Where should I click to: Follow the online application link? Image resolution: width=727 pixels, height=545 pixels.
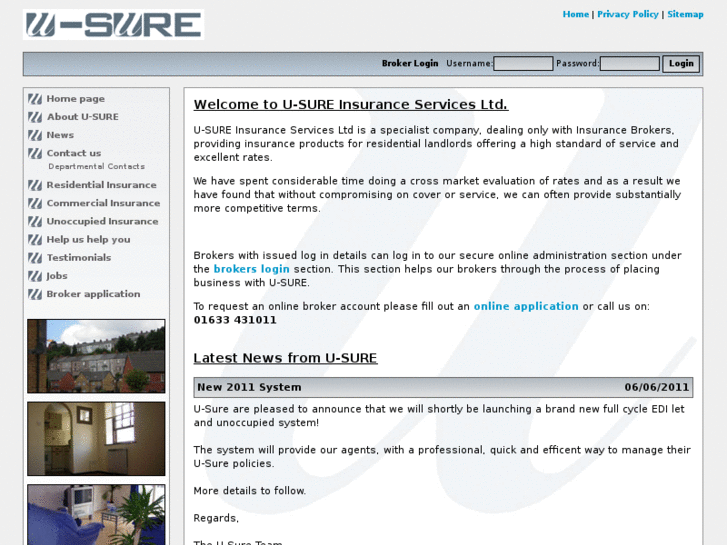(x=526, y=307)
